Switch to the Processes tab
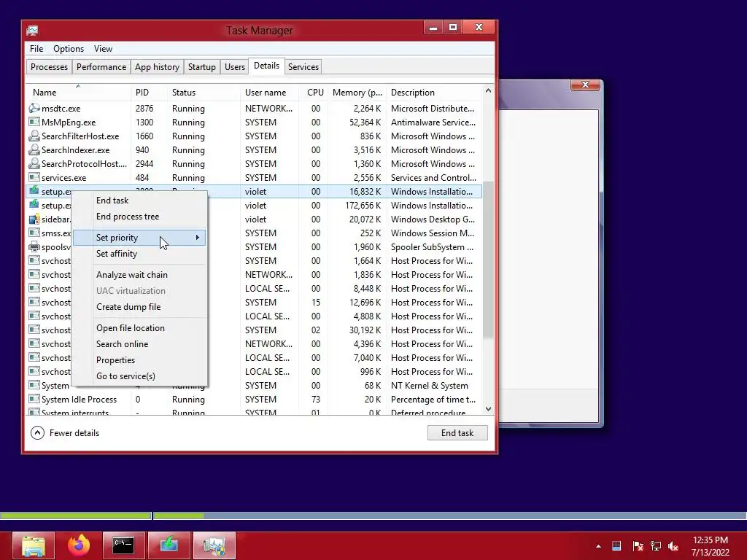 [x=49, y=66]
